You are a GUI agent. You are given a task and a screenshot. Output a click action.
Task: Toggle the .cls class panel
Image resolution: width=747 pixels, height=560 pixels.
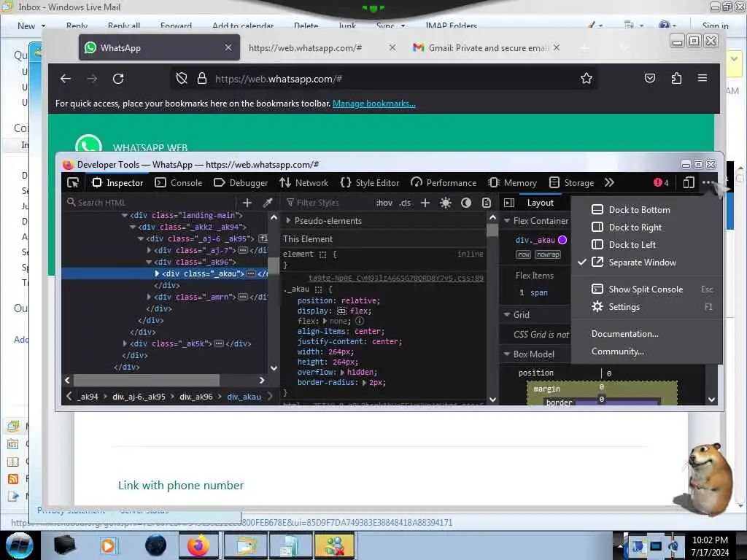pos(405,203)
